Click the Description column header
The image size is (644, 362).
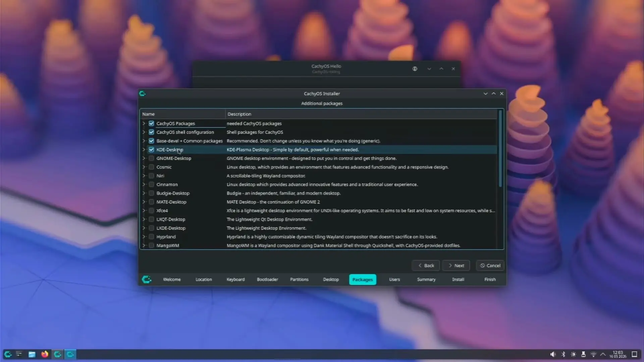pos(361,114)
